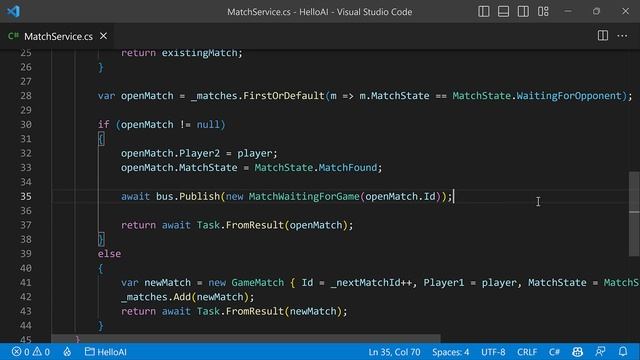The image size is (640, 360).
Task: Change the end-of-line sequence via CRLF
Action: click(527, 352)
